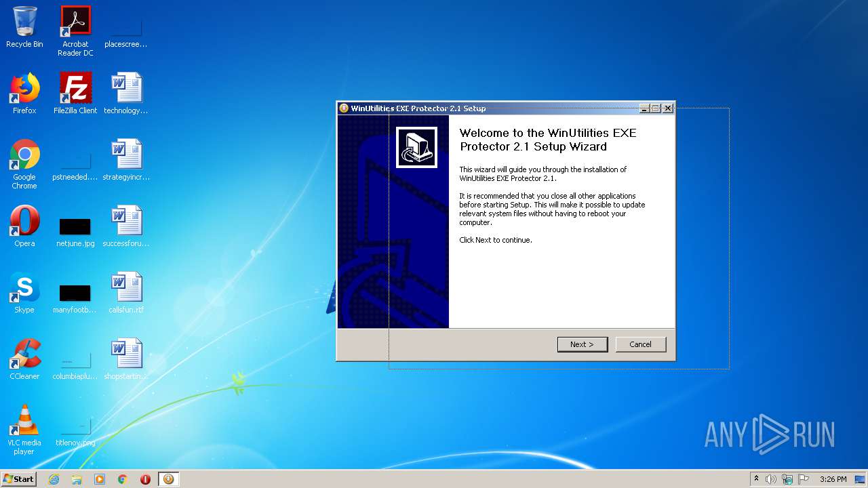Select the strategyincr Word document
868x488 pixels.
click(x=126, y=161)
